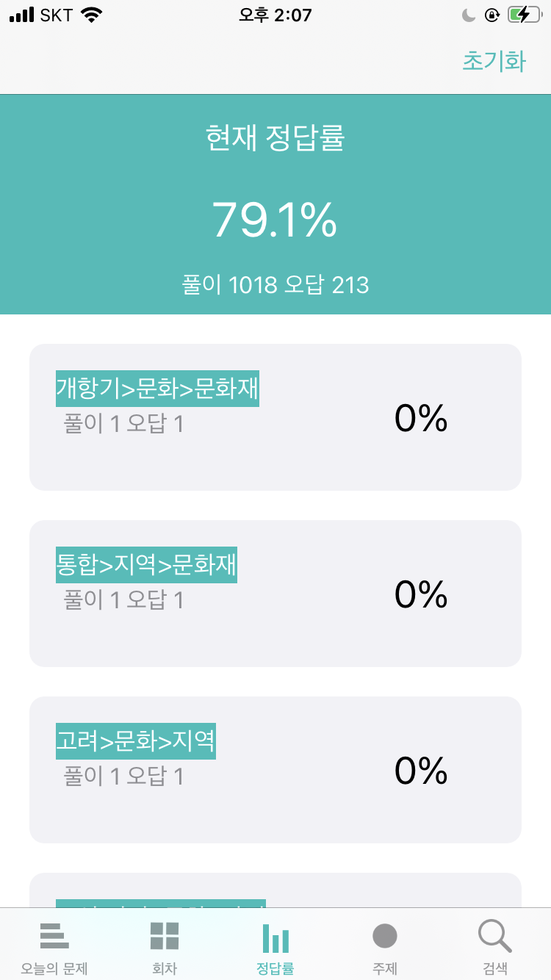This screenshot has height=980, width=551.
Task: Select the 통합>지역>문화재 topic label
Action: 147,565
